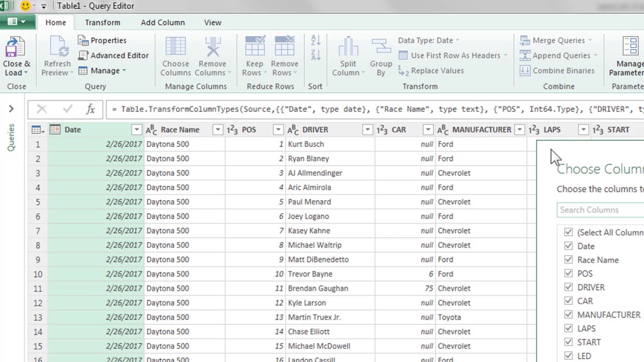Click the Keep Rows icon
644x362 pixels.
pos(255,47)
